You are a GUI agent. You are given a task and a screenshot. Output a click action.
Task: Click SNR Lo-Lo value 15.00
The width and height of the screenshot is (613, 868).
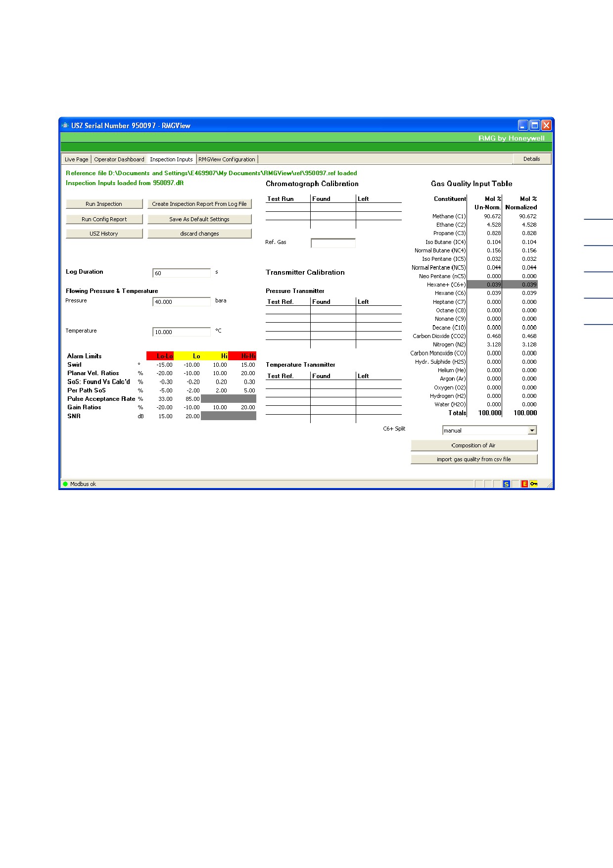165,416
